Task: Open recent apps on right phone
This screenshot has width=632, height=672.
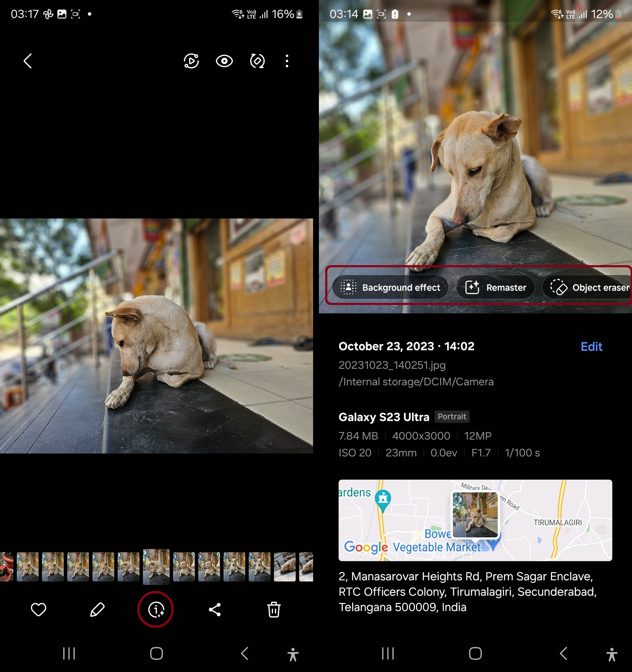Action: tap(388, 653)
